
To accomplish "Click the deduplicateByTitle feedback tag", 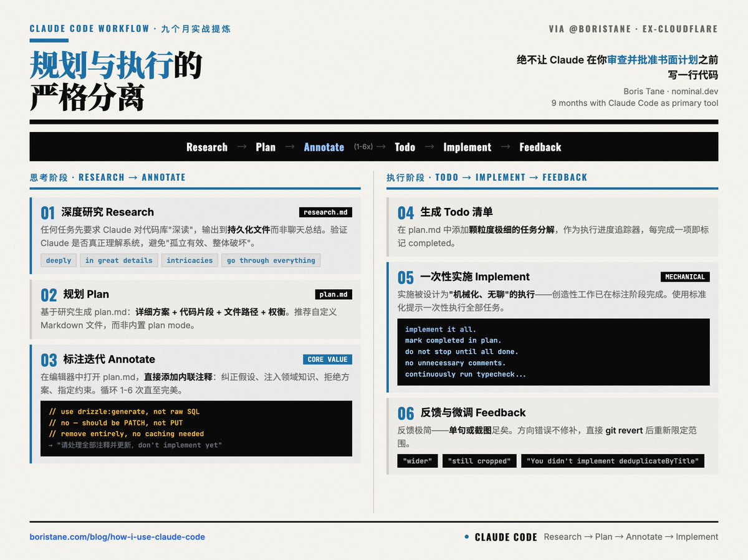I will point(615,461).
